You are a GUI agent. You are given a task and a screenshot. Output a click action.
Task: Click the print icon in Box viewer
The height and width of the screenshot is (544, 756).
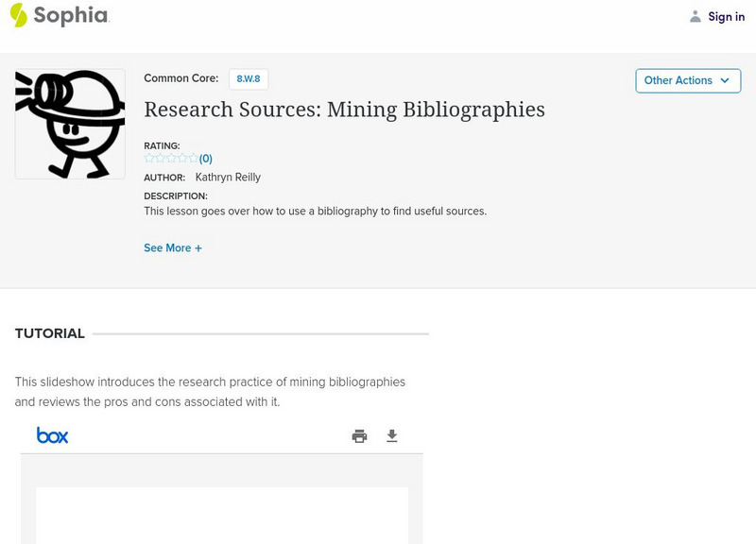click(359, 435)
